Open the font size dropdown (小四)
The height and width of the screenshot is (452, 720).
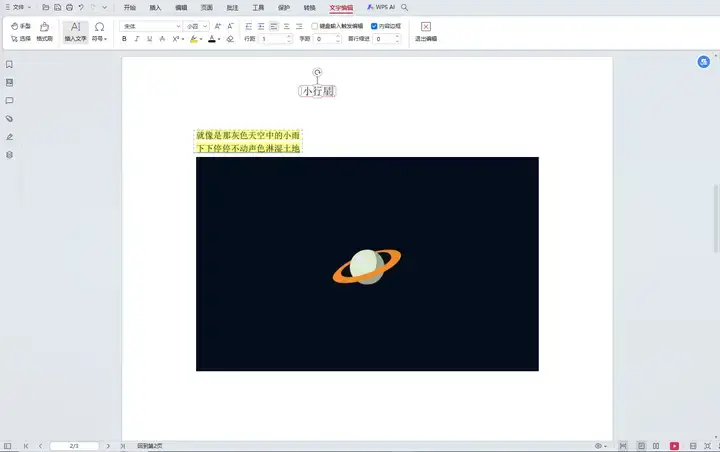click(x=205, y=26)
